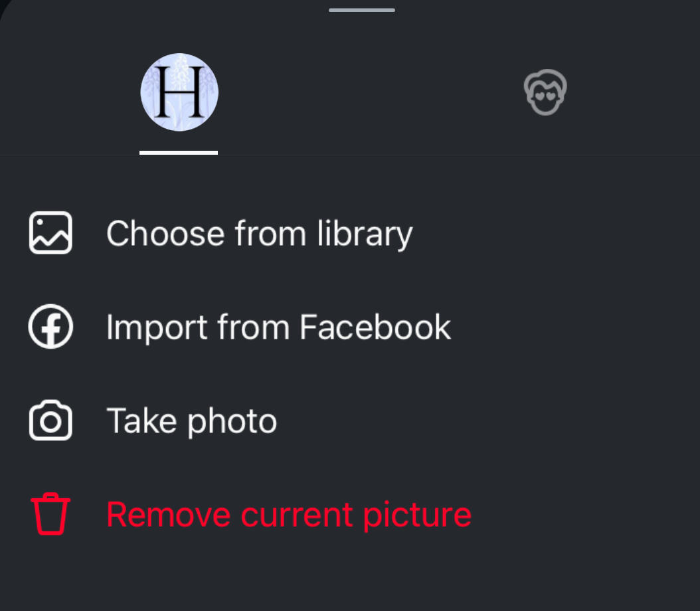
Task: Click the white underline beneath profile picture tab
Action: 179,153
